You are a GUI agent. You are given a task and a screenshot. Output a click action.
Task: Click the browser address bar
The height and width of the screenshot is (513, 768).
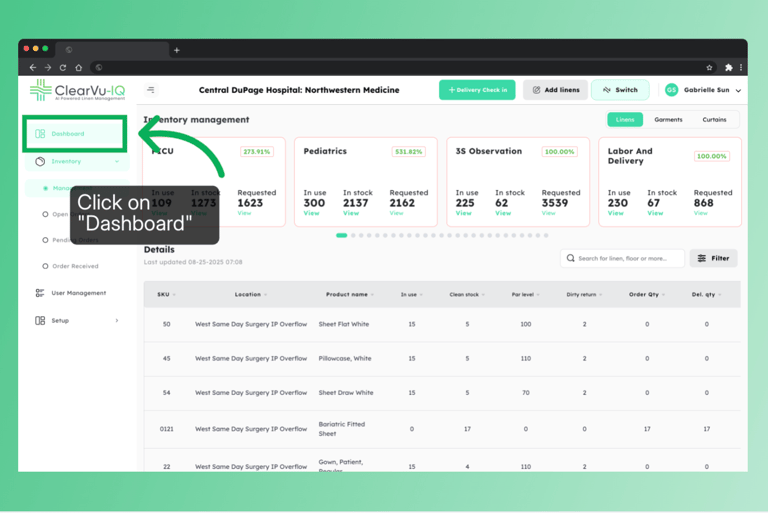402,68
